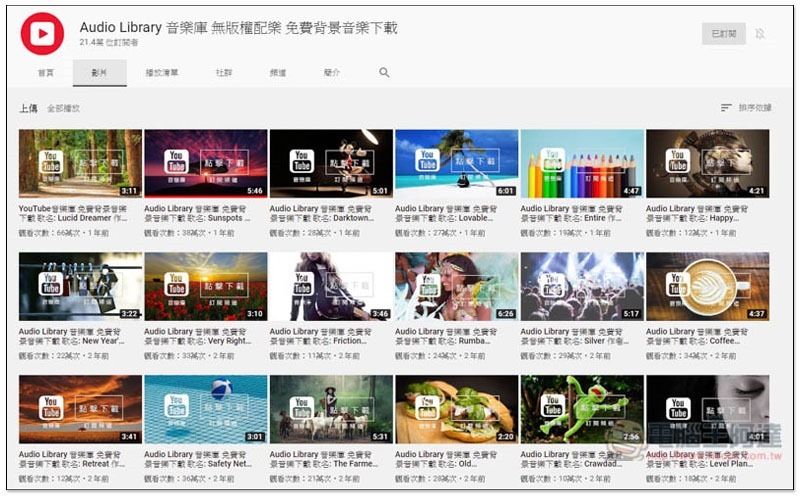Image resolution: width=800 pixels, height=496 pixels.
Task: Open the Lucid Dreamer forest video thumbnail
Action: point(80,163)
